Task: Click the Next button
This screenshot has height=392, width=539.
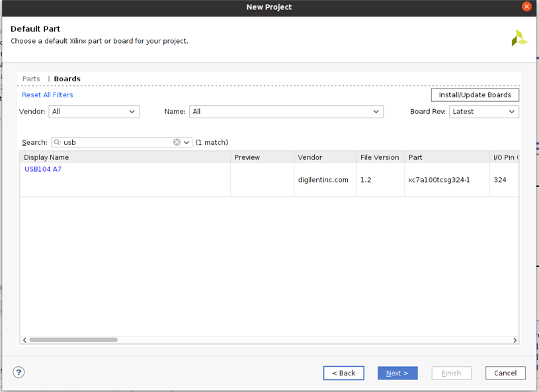Action: click(397, 373)
